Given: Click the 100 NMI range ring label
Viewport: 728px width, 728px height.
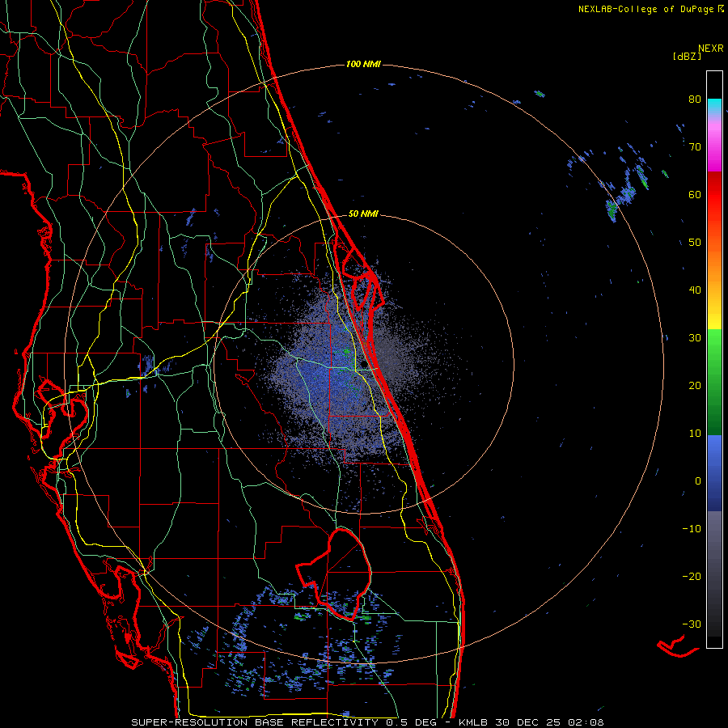Looking at the screenshot, I should 363,64.
